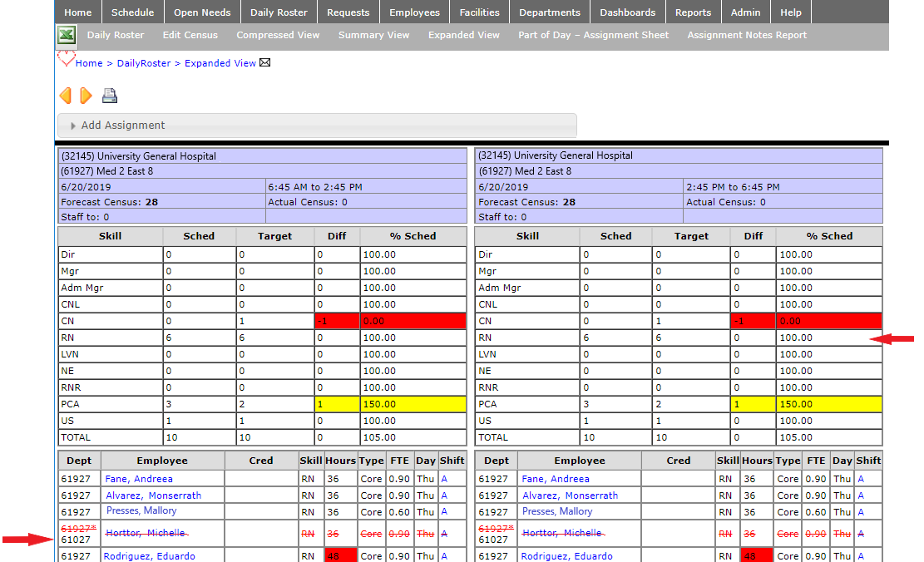The image size is (924, 562).
Task: Open the Dashboards menu
Action: point(627,12)
